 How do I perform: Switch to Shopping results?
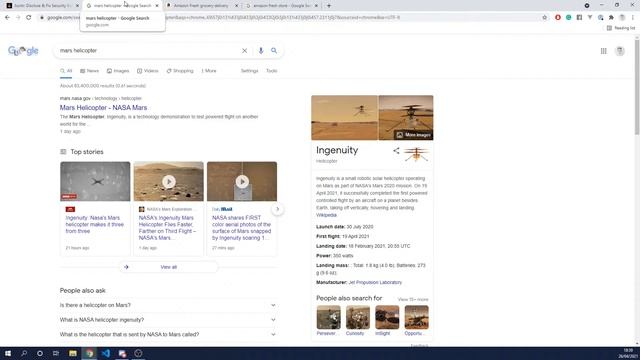[x=180, y=71]
